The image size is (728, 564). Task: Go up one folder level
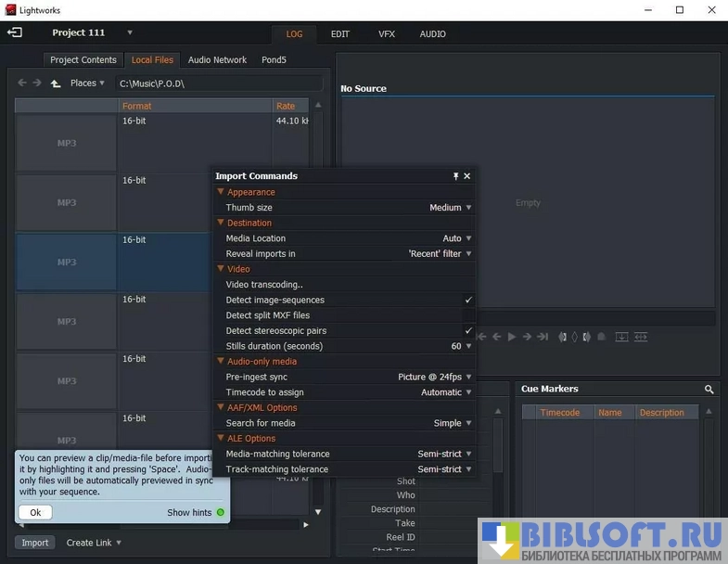pyautogui.click(x=56, y=83)
